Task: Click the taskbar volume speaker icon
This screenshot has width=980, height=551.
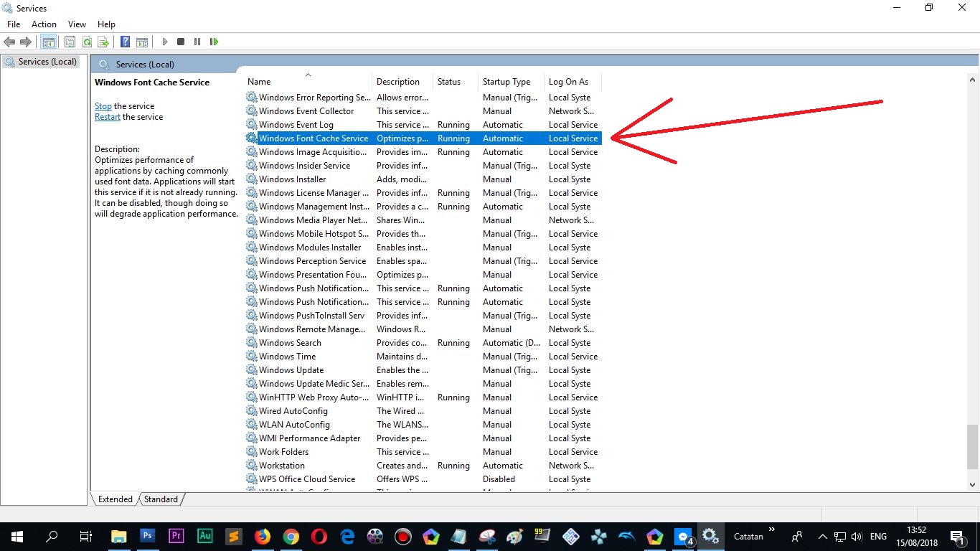Action: pos(856,536)
